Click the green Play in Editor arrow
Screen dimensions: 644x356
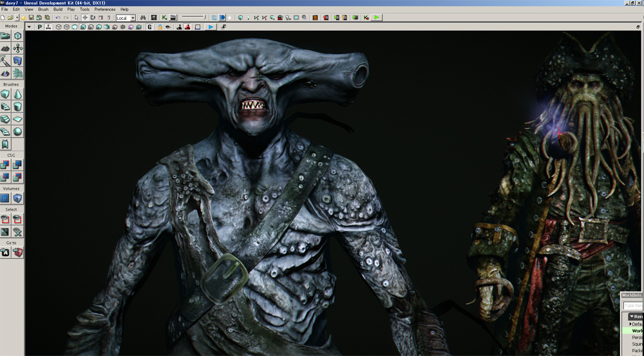[377, 17]
